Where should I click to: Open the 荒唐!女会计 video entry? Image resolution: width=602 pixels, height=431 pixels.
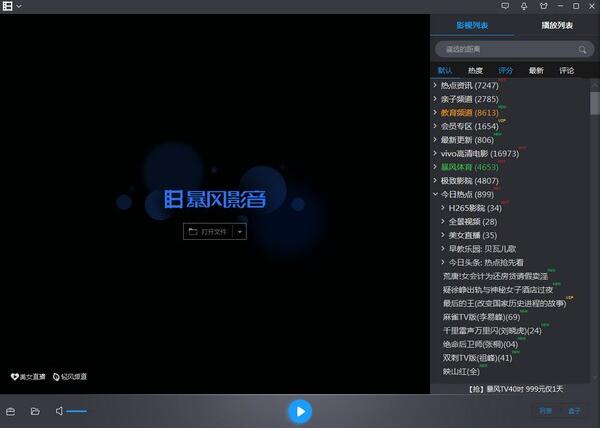click(495, 276)
